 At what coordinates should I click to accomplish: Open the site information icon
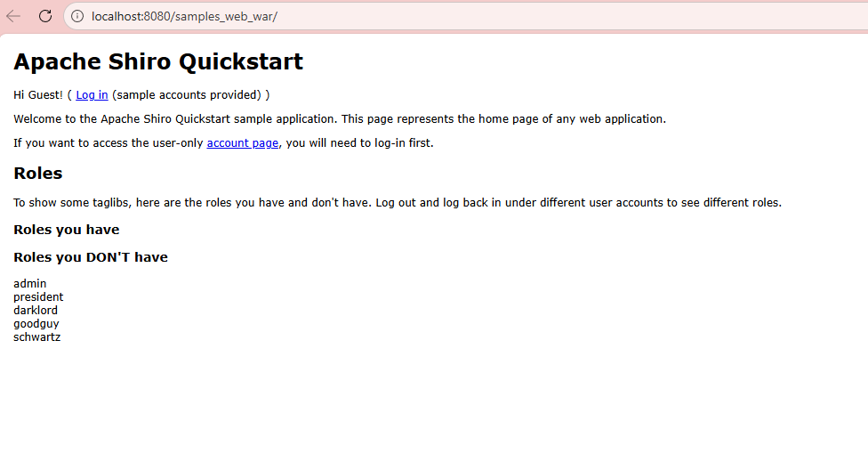point(77,16)
